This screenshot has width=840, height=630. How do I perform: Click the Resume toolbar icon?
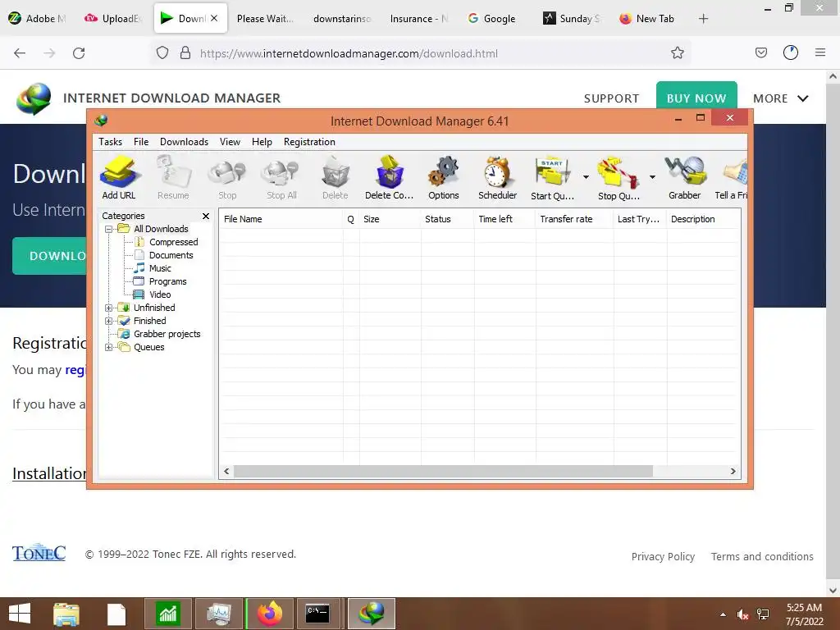tap(173, 177)
